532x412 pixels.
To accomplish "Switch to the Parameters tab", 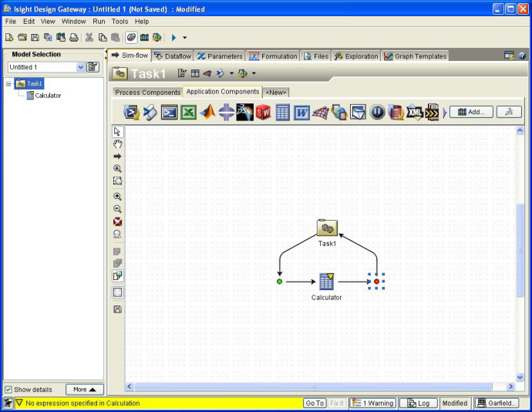I will [x=220, y=56].
